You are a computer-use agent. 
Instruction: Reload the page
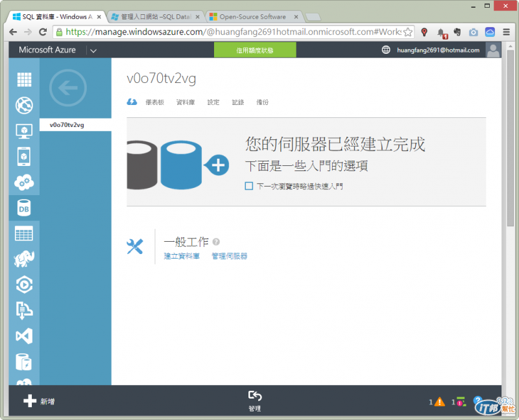coord(43,32)
